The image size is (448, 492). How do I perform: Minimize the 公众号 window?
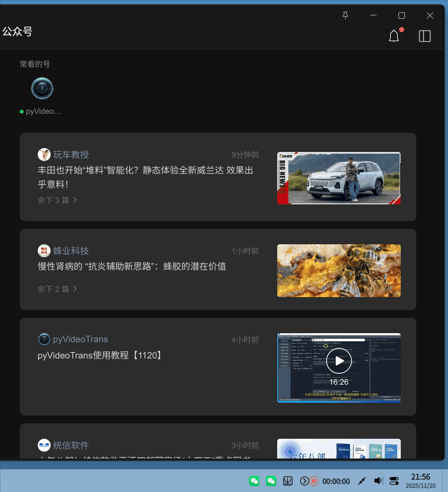click(x=373, y=15)
